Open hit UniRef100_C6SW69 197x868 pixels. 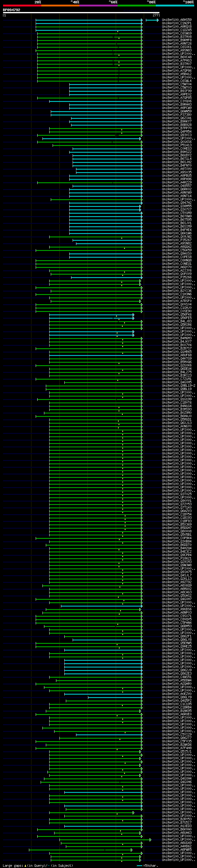click(177, 33)
